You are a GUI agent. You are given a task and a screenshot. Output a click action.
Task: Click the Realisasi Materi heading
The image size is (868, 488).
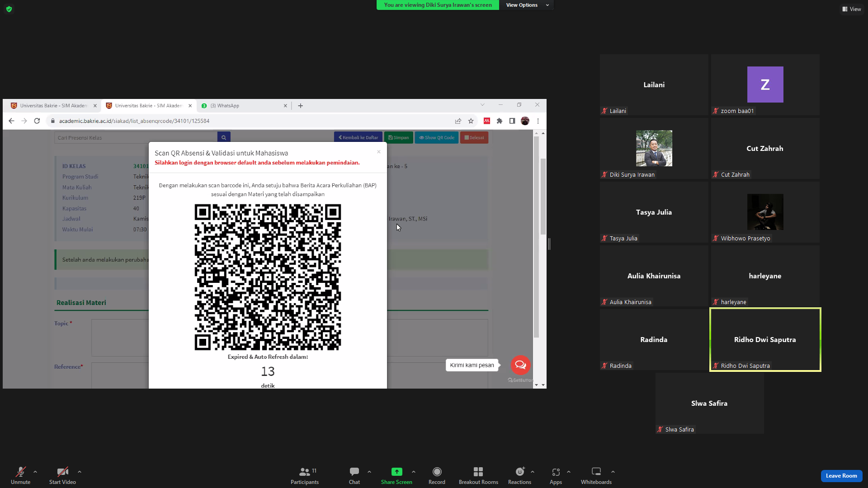pos(81,303)
